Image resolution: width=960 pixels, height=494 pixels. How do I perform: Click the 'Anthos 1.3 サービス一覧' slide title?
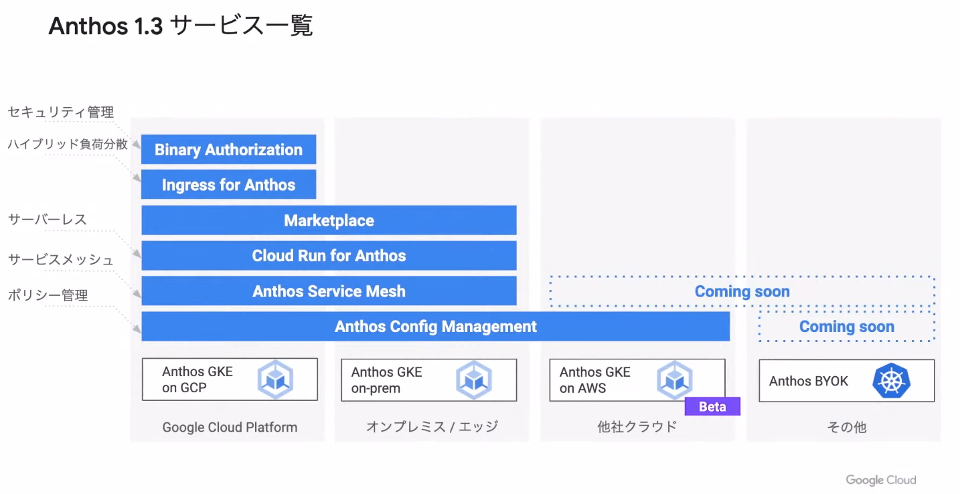181,26
